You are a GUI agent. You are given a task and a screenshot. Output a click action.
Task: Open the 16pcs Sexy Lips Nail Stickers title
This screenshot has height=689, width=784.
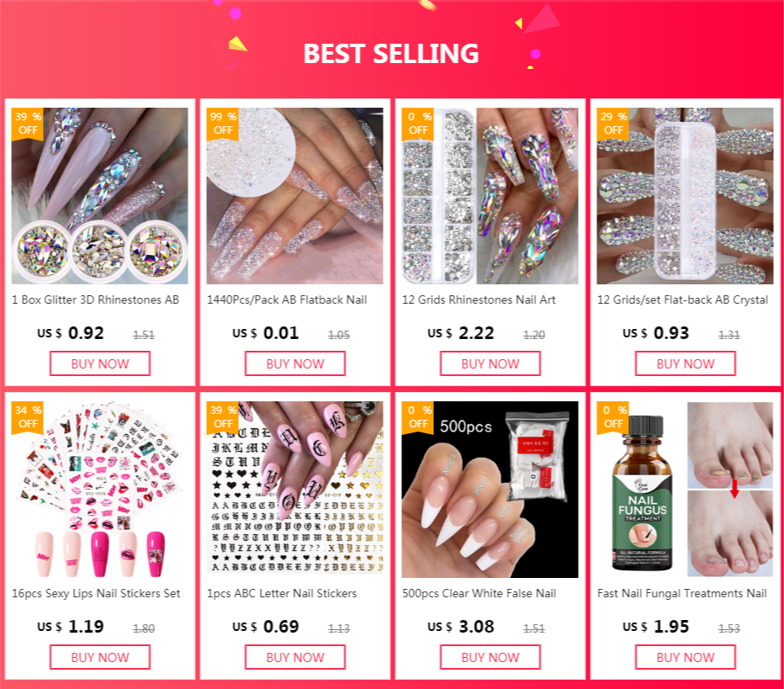point(96,593)
